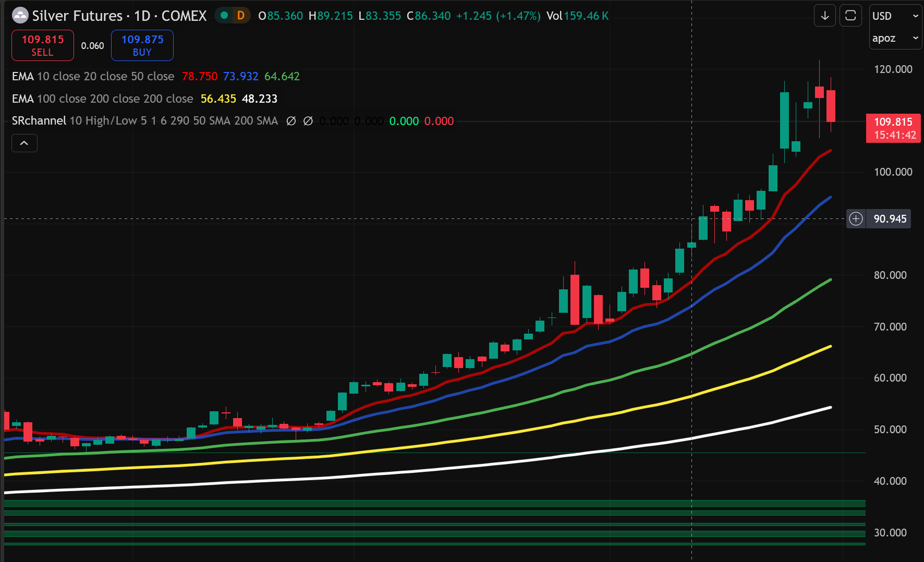The height and width of the screenshot is (562, 924).
Task: Click the Silver Futures symbol title text
Action: point(119,16)
